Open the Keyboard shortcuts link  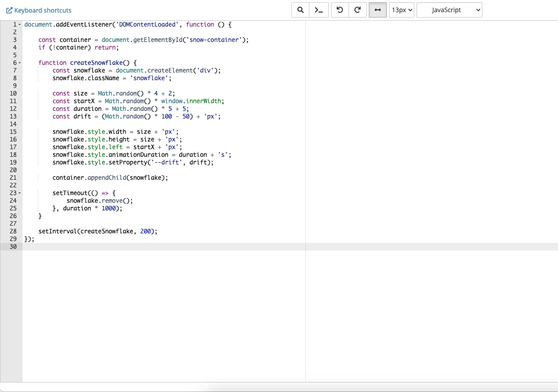(43, 10)
